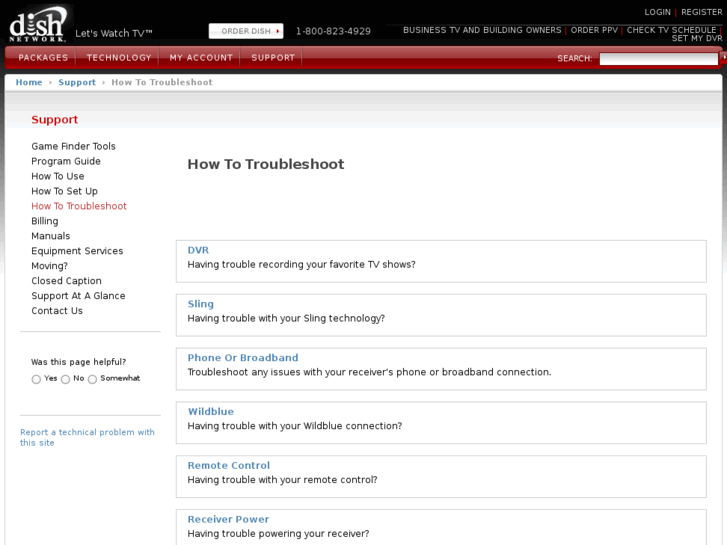Open How To Troubleshoot in sidebar
Image resolution: width=727 pixels, height=545 pixels.
coord(79,206)
